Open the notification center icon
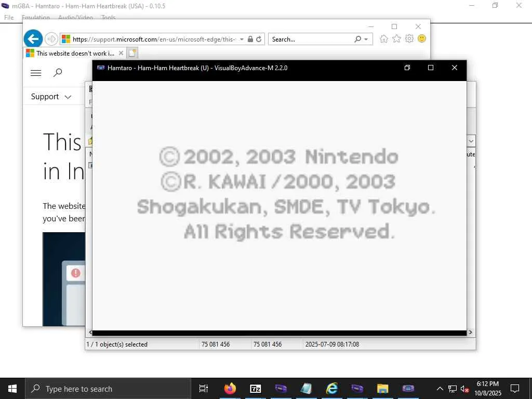Screen dimensions: 532x399 (x=515, y=389)
